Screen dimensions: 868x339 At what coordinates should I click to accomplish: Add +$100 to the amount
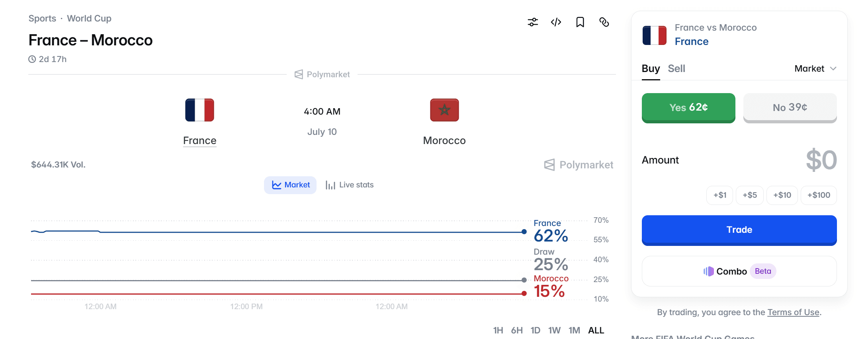pos(819,195)
